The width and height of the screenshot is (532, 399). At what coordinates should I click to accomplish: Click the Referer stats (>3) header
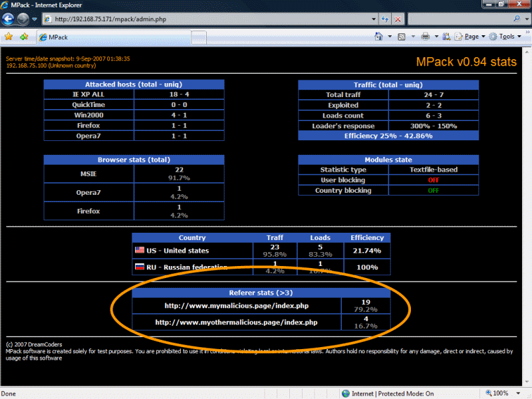[x=261, y=293]
